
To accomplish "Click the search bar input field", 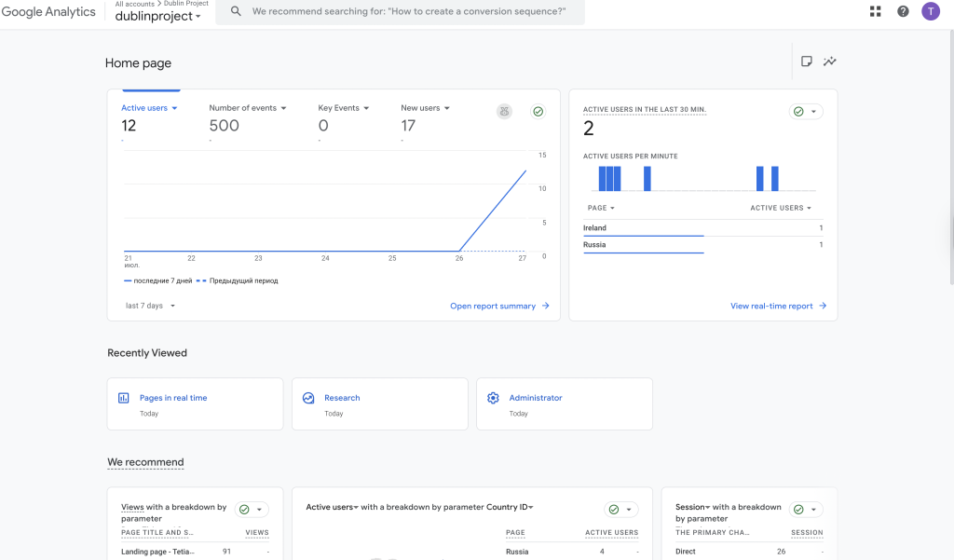I will coord(410,11).
